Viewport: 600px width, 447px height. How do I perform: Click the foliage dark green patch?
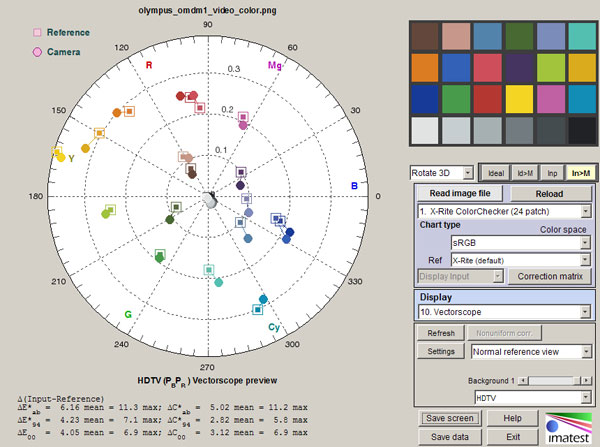[x=519, y=36]
